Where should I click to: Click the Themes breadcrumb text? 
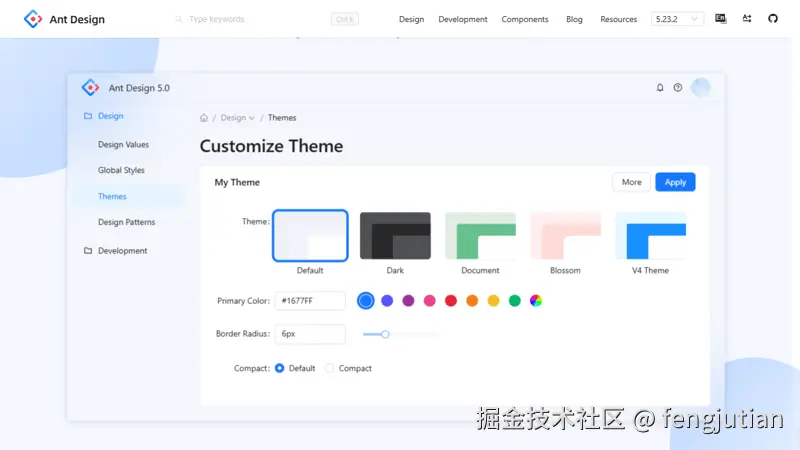coord(282,117)
